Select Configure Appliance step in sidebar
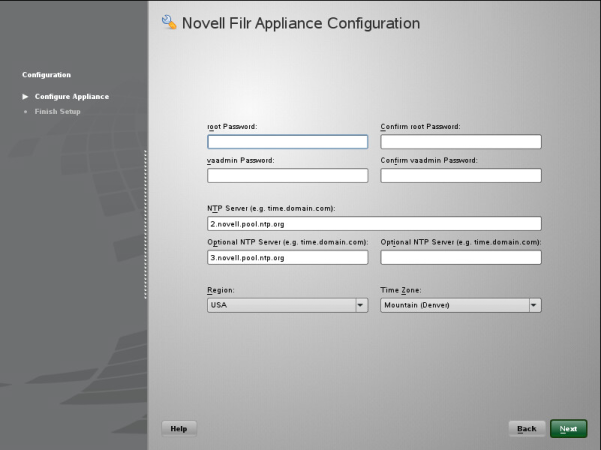 pos(72,97)
